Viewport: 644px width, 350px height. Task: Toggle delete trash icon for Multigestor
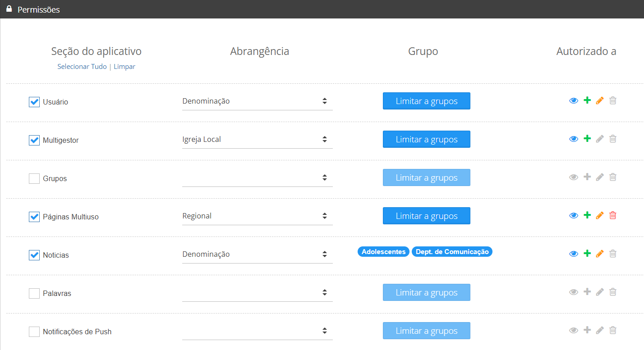[612, 139]
